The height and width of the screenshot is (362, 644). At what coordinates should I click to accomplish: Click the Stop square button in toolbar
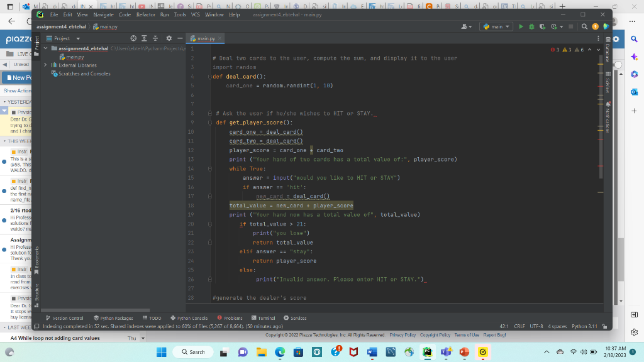click(570, 26)
